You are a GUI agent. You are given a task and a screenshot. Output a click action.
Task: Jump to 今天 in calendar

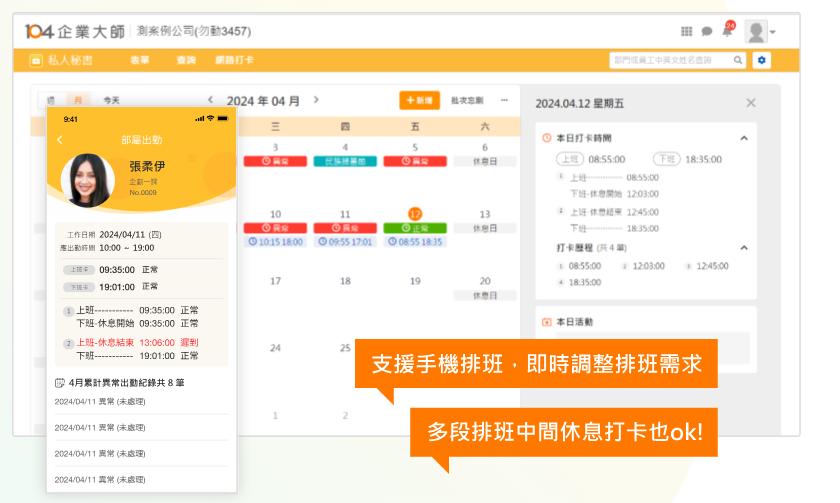click(111, 101)
